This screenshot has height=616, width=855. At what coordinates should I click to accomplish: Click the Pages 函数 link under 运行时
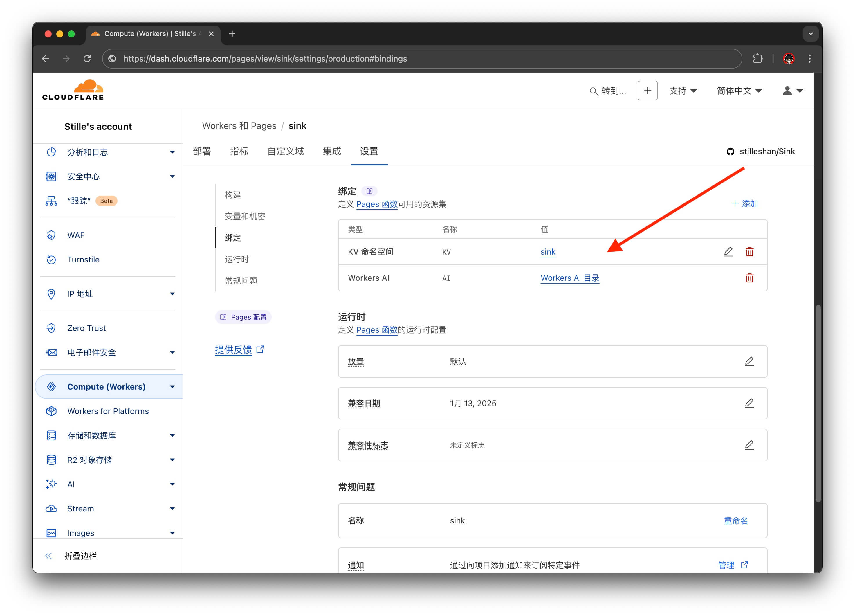[377, 330]
